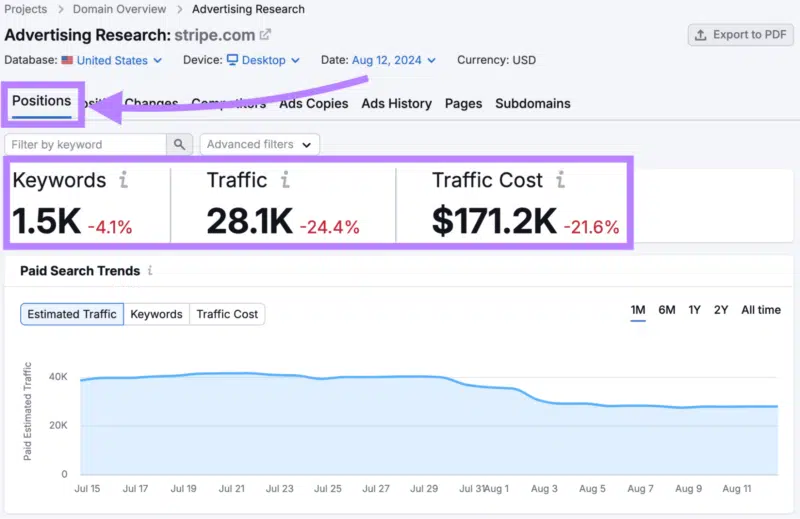Viewport: 800px width, 519px height.
Task: Open the Device dropdown
Action: pos(263,60)
